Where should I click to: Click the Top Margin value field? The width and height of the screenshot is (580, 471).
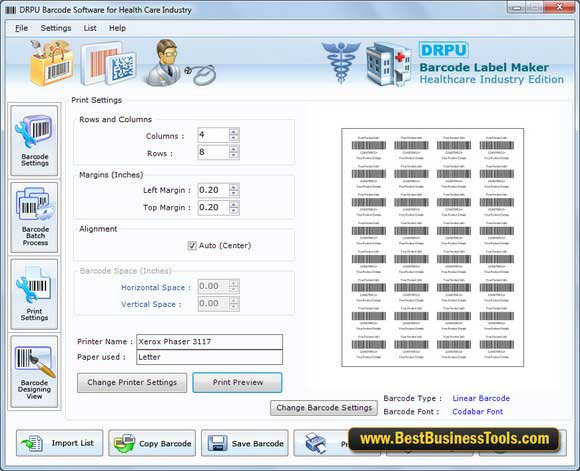pos(213,208)
